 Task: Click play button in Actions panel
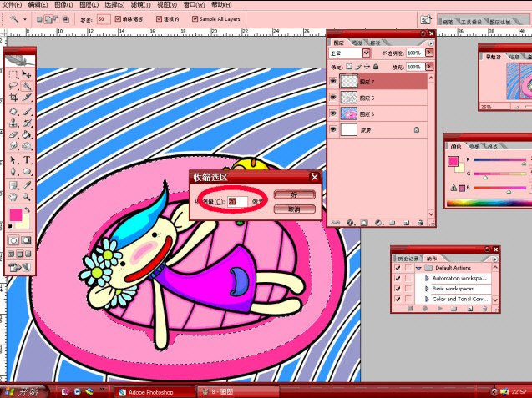point(440,309)
